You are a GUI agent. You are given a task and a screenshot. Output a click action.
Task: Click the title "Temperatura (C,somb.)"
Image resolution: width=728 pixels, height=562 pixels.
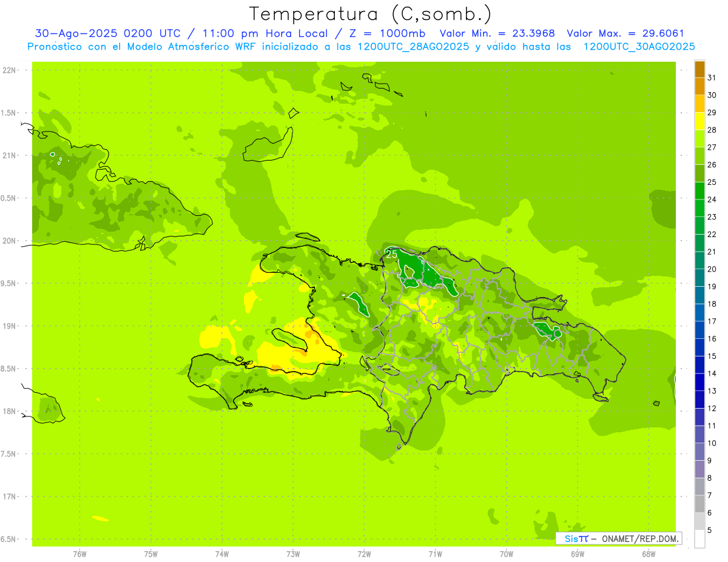(x=371, y=14)
